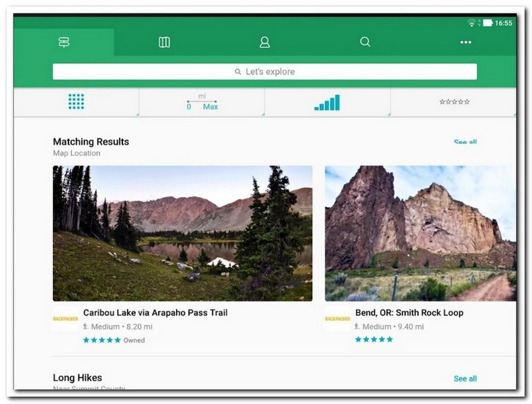This screenshot has width=532, height=404.
Task: Open the signpost Explore tab
Action: click(x=64, y=42)
